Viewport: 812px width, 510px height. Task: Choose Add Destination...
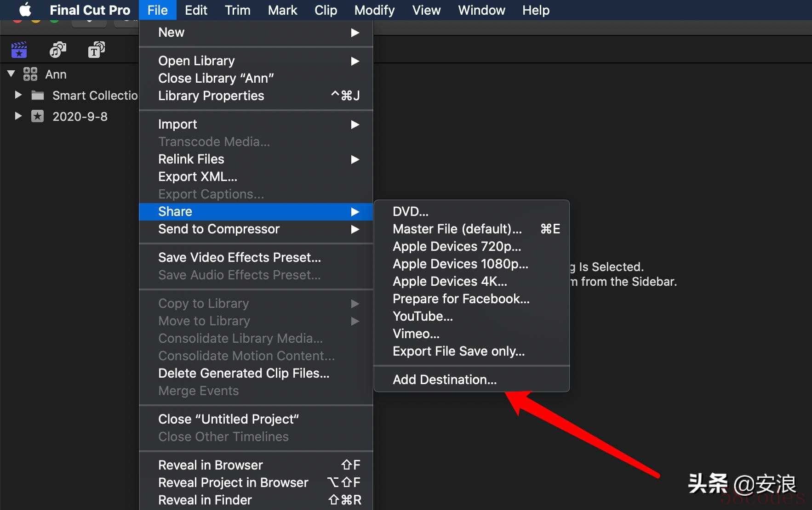[472, 380]
